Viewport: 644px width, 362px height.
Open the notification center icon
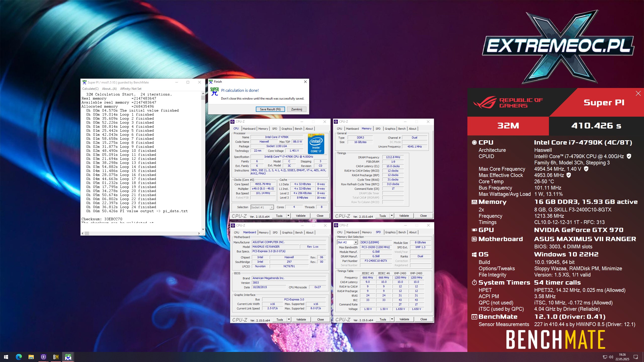[636, 357]
